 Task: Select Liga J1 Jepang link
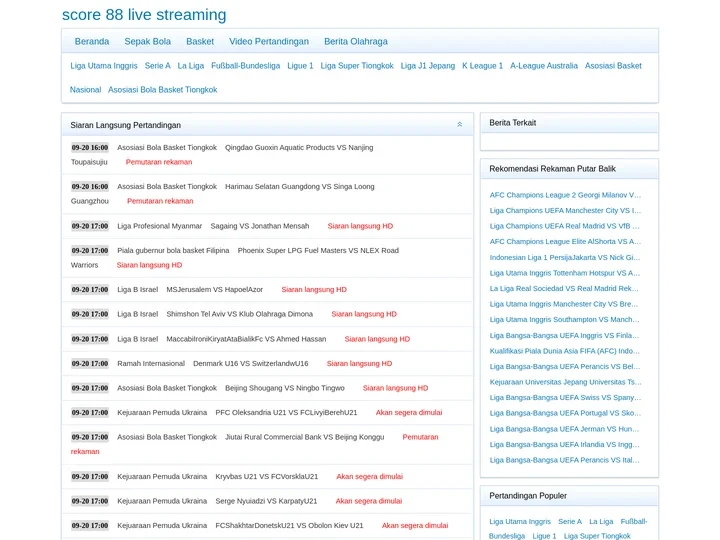coord(428,66)
